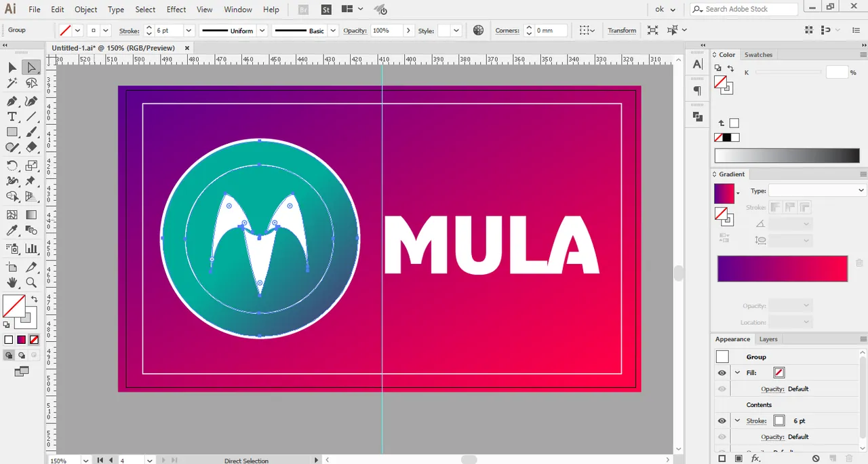
Task: Pick the Lasso tool
Action: [x=31, y=83]
